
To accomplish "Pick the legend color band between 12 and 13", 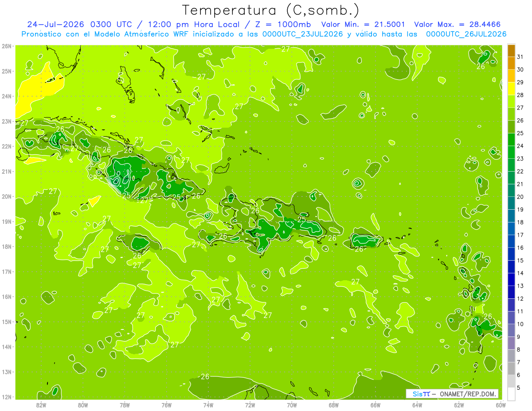I will 511,292.
